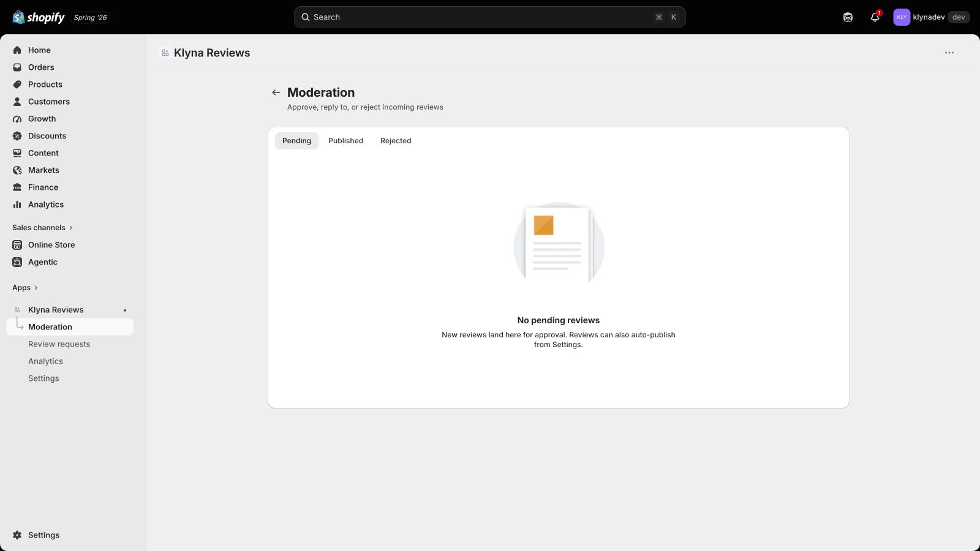This screenshot has width=980, height=551.
Task: Open the Orders inbox icon
Action: coord(17,67)
